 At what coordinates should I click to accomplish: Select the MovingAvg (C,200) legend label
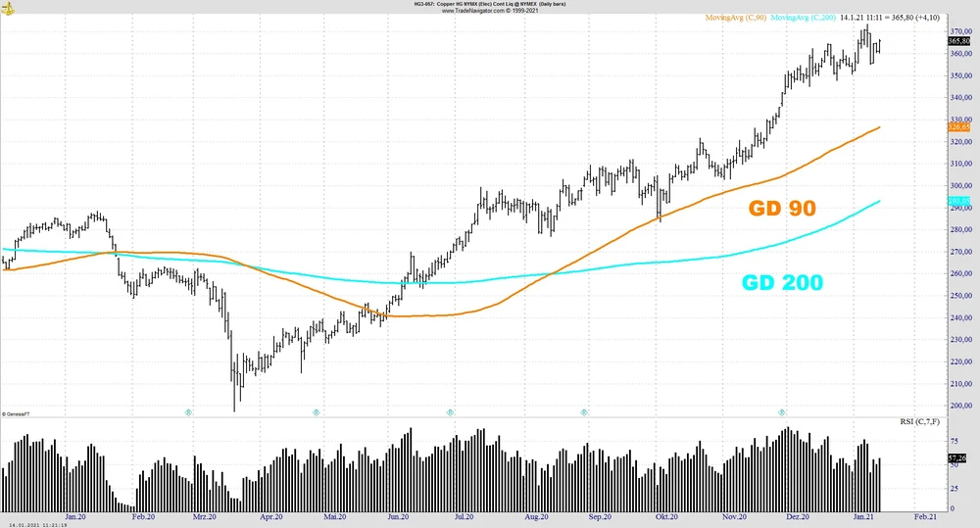(803, 18)
